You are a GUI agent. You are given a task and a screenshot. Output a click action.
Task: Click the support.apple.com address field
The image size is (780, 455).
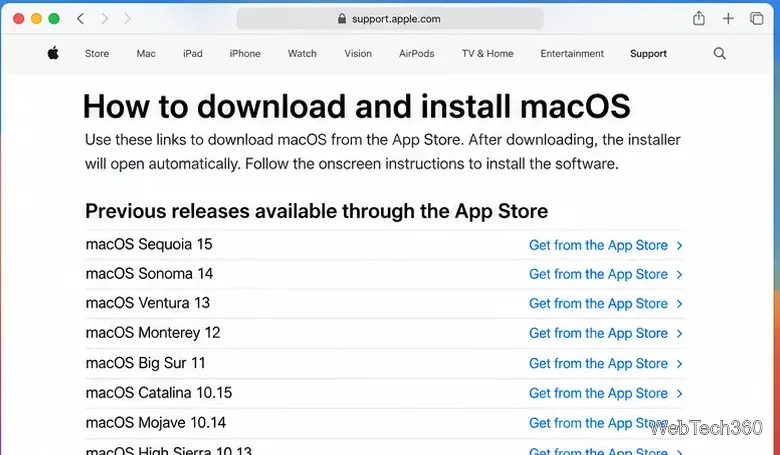pyautogui.click(x=390, y=19)
